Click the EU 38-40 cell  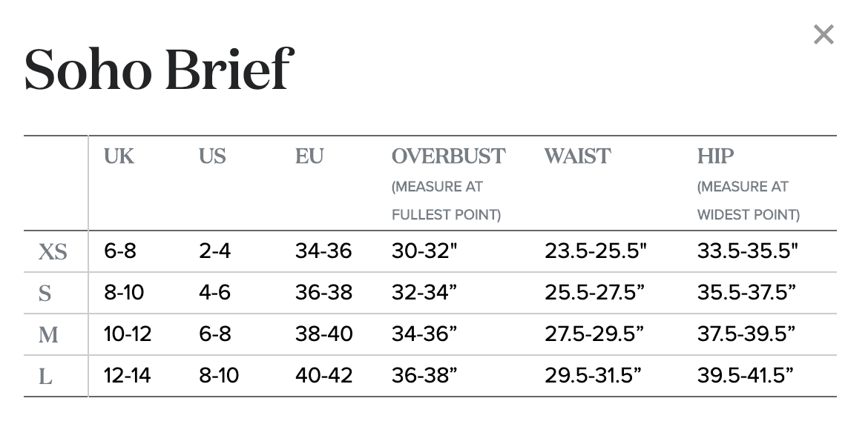point(324,334)
